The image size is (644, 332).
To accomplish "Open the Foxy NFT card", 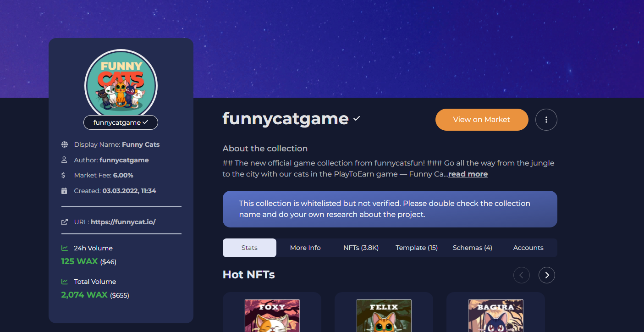I will 272,312.
